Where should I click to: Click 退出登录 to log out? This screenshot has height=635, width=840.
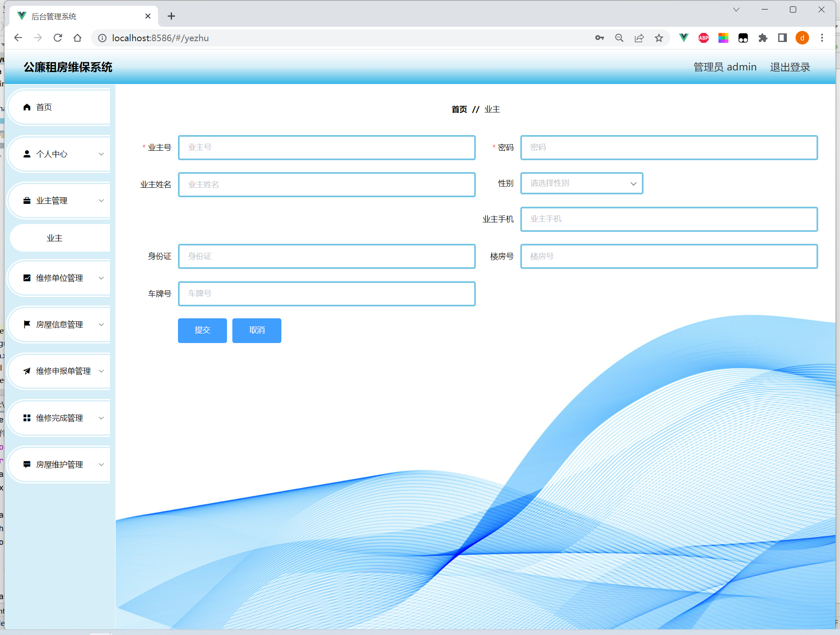pyautogui.click(x=790, y=67)
